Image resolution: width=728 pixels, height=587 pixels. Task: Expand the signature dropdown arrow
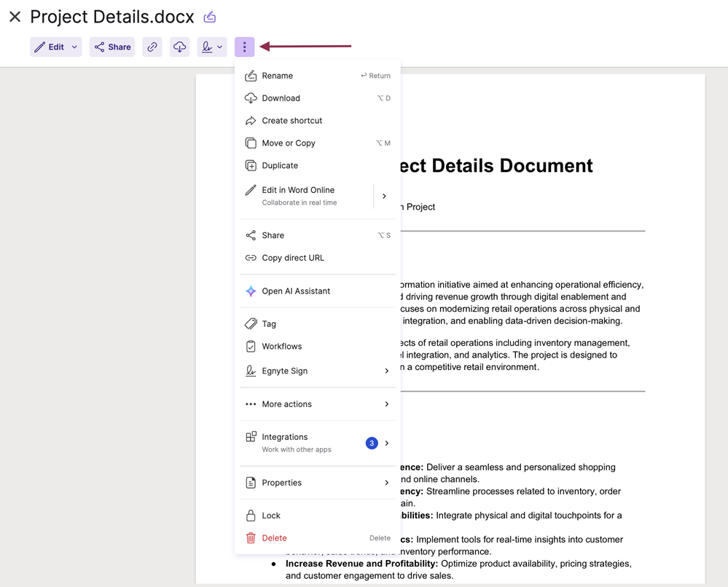[x=220, y=47]
